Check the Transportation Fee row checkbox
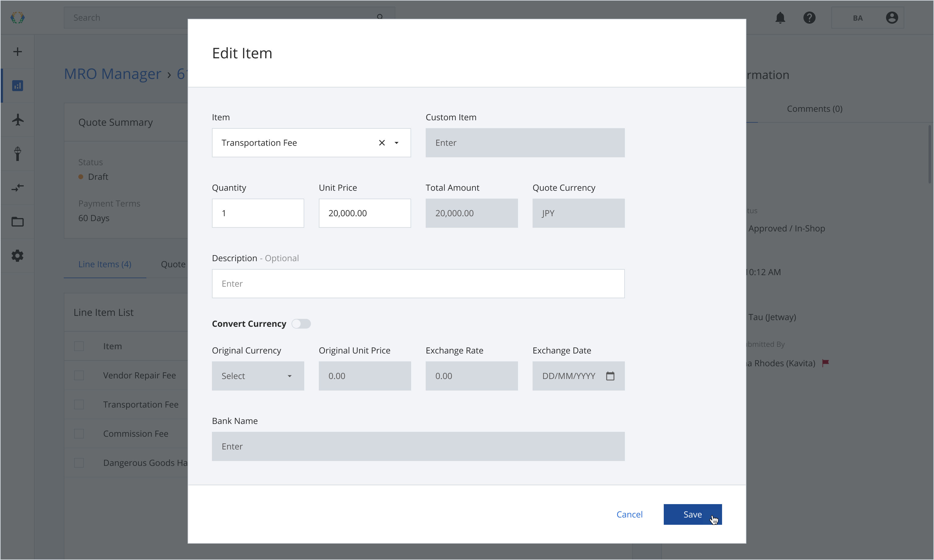Image resolution: width=934 pixels, height=560 pixels. click(79, 404)
